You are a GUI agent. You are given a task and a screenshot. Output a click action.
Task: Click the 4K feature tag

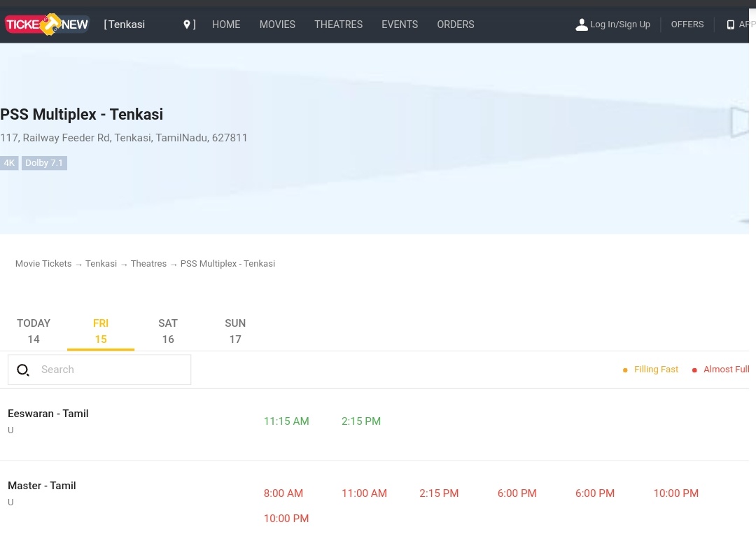[x=9, y=163]
